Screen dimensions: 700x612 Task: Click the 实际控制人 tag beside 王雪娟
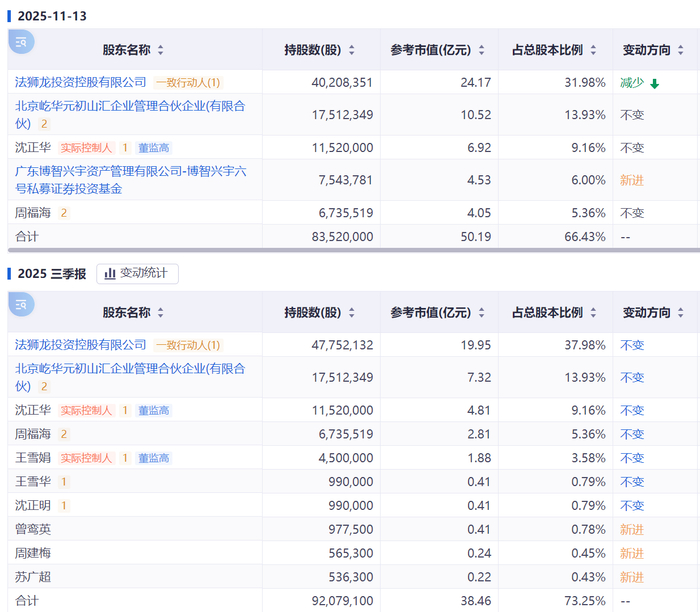tap(86, 458)
